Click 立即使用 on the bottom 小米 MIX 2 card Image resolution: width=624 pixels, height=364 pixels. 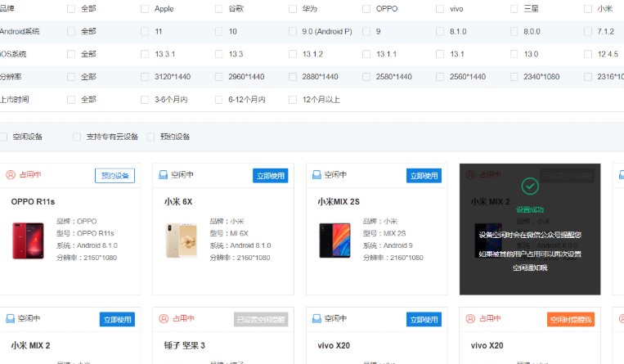coord(117,319)
